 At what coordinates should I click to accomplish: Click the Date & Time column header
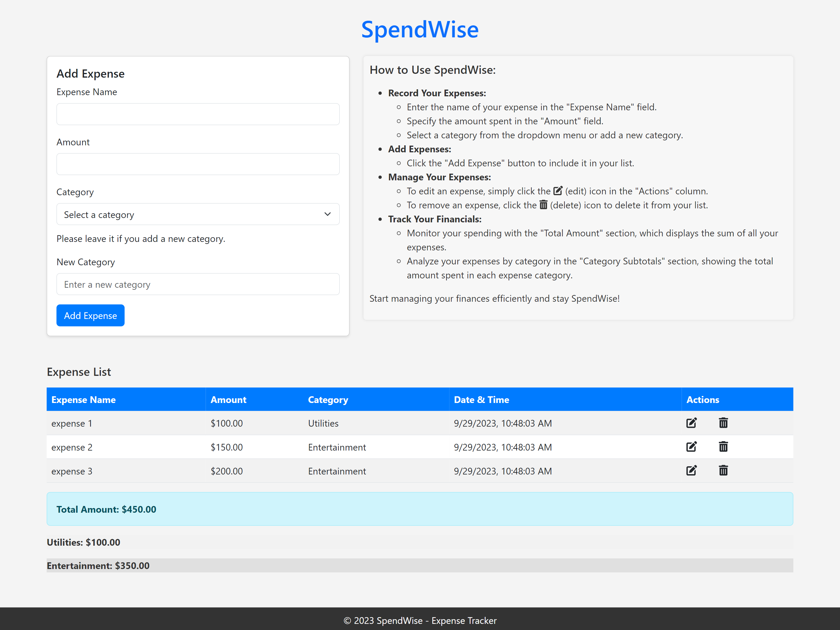pos(481,399)
